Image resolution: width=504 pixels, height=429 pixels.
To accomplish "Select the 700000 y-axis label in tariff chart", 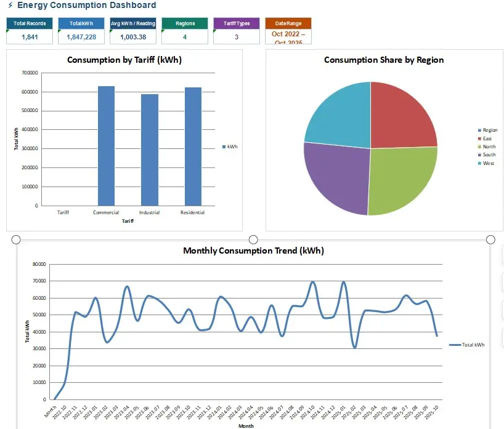I will click(x=30, y=73).
